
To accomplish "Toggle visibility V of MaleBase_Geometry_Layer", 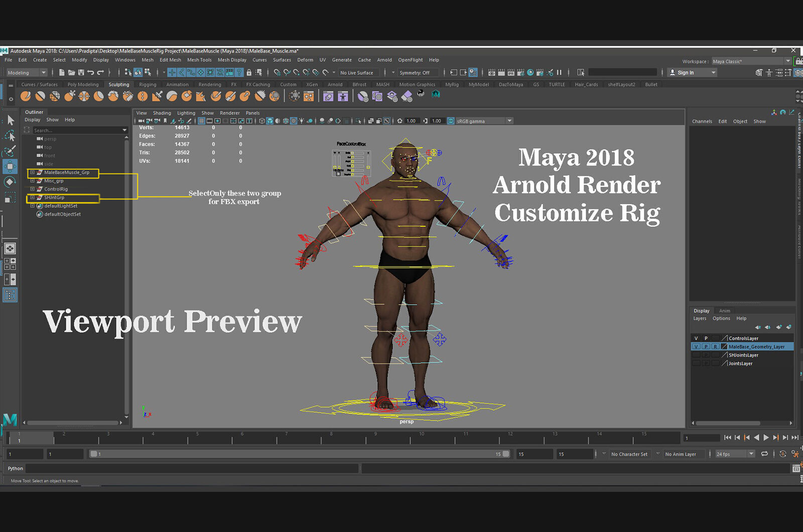I will [x=696, y=347].
